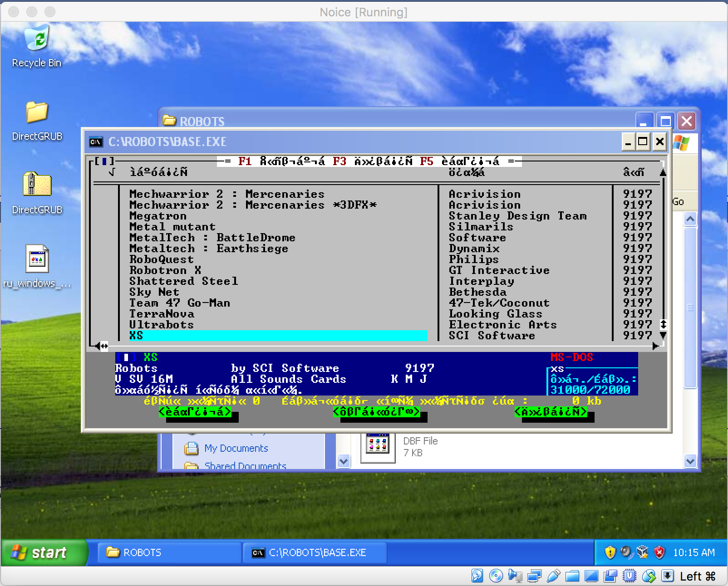
Task: Click the red security alert tray icon
Action: [659, 552]
